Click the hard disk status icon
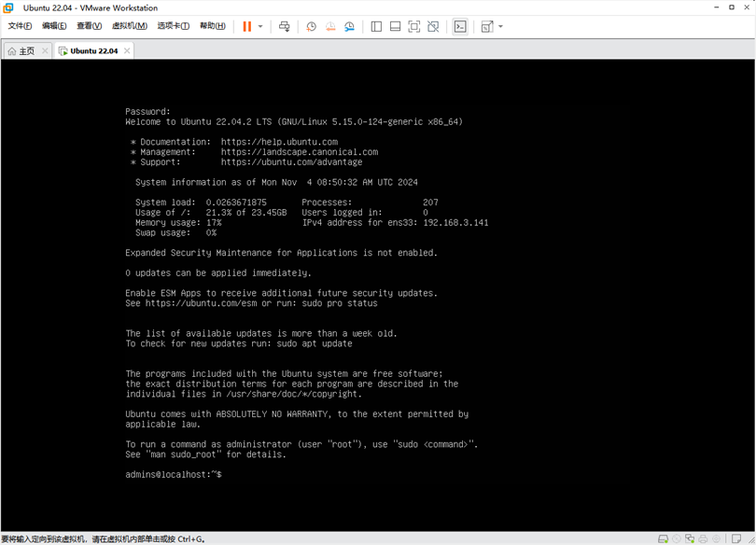756x545 pixels. pos(664,538)
